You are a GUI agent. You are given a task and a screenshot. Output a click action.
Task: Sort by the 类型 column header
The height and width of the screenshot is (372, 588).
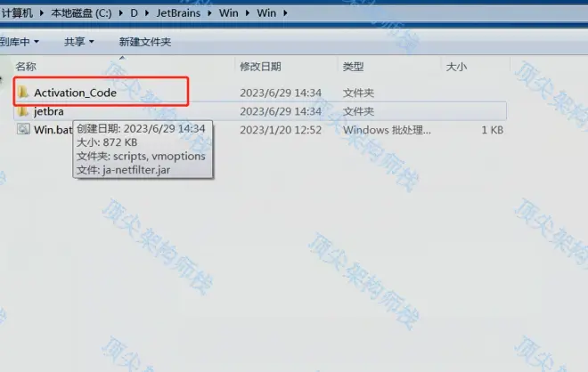(353, 67)
